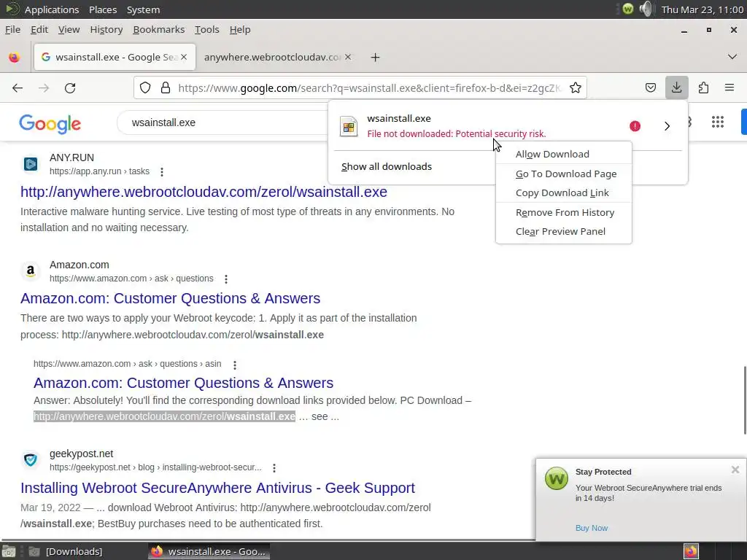Open Installing Webroot SecureAnywhere Antivirus link
Image resolution: width=747 pixels, height=560 pixels.
217,488
